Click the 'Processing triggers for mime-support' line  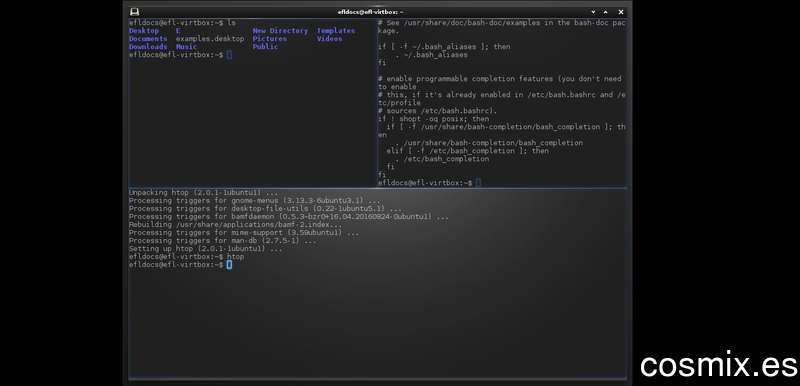point(244,233)
